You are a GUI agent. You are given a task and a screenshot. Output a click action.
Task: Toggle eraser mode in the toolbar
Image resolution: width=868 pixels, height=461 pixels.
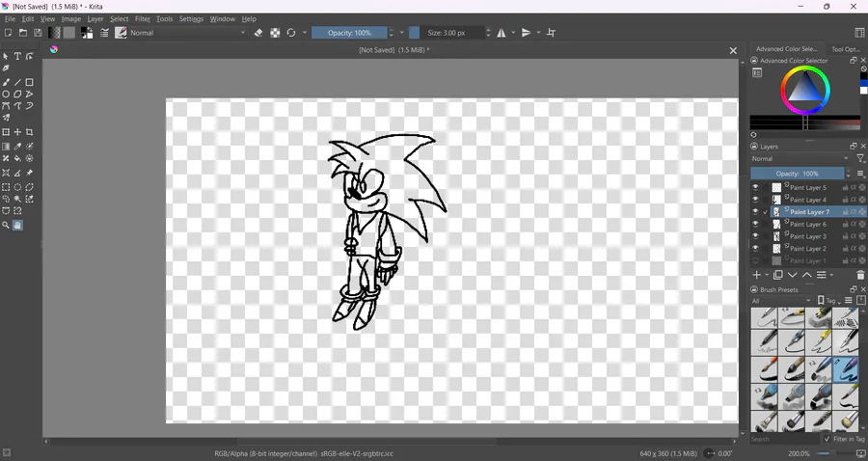(258, 33)
